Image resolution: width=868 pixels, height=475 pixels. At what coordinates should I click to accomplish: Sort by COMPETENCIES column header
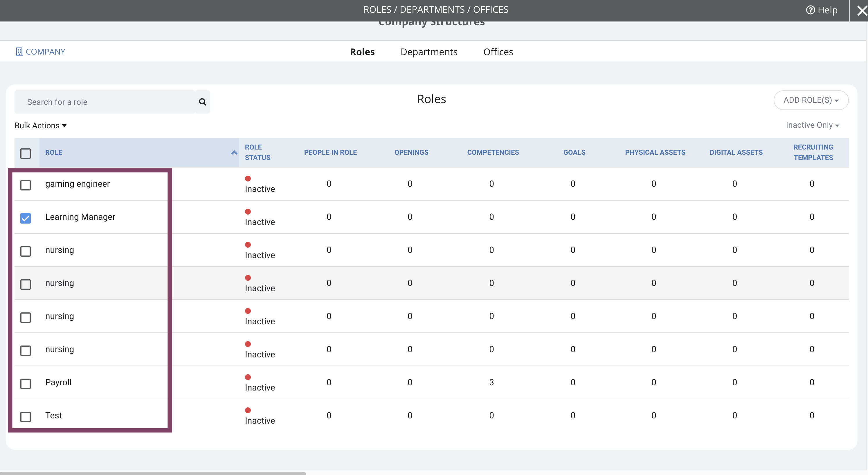click(493, 152)
